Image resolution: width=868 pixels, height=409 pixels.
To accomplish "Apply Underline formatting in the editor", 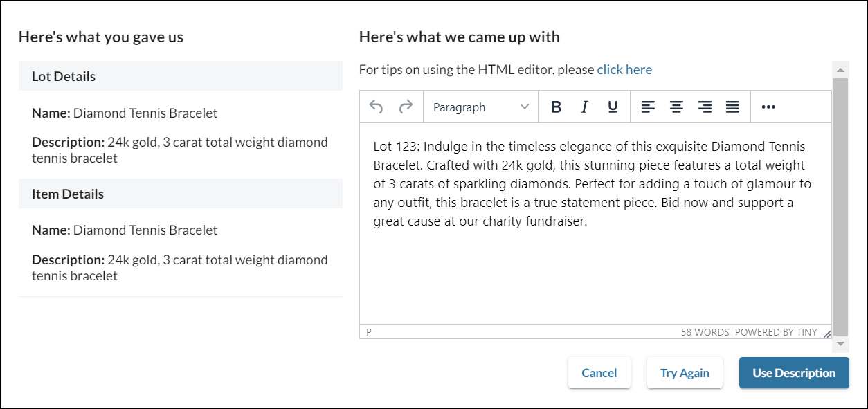I will click(612, 107).
